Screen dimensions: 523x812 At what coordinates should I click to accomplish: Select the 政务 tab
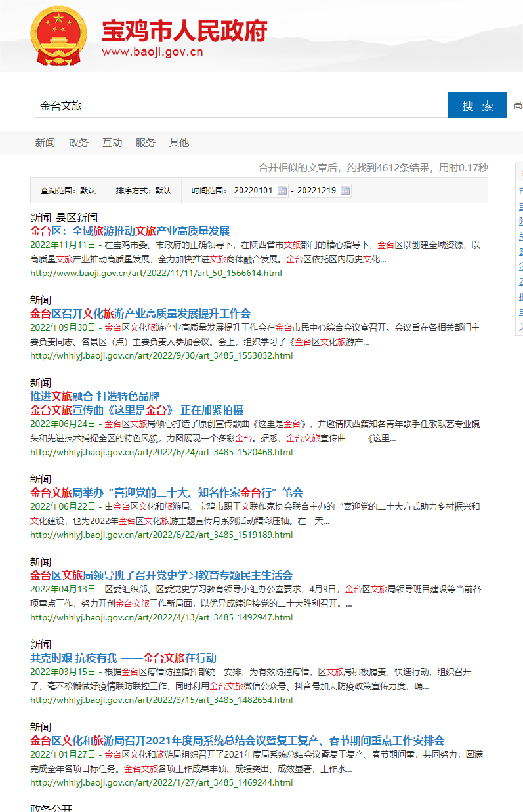[x=79, y=142]
